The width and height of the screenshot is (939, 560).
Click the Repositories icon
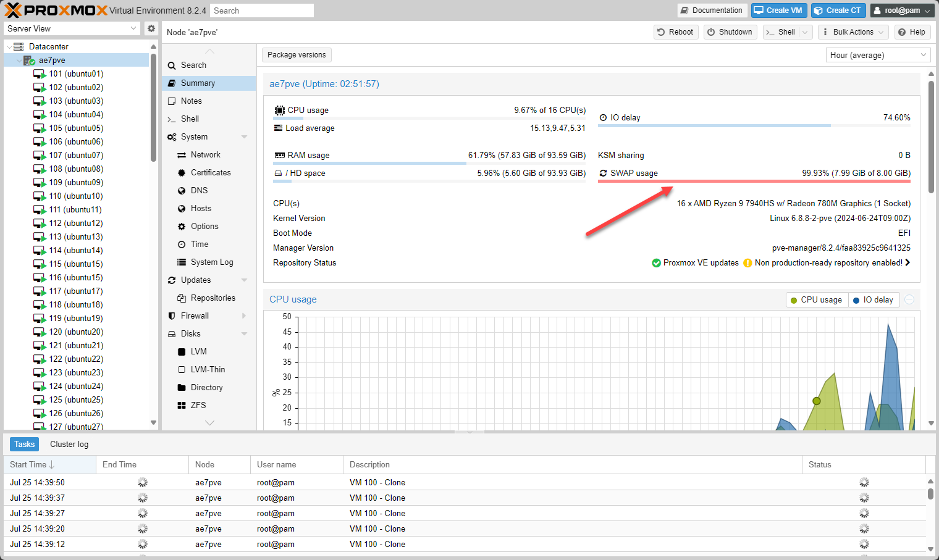pyautogui.click(x=182, y=298)
